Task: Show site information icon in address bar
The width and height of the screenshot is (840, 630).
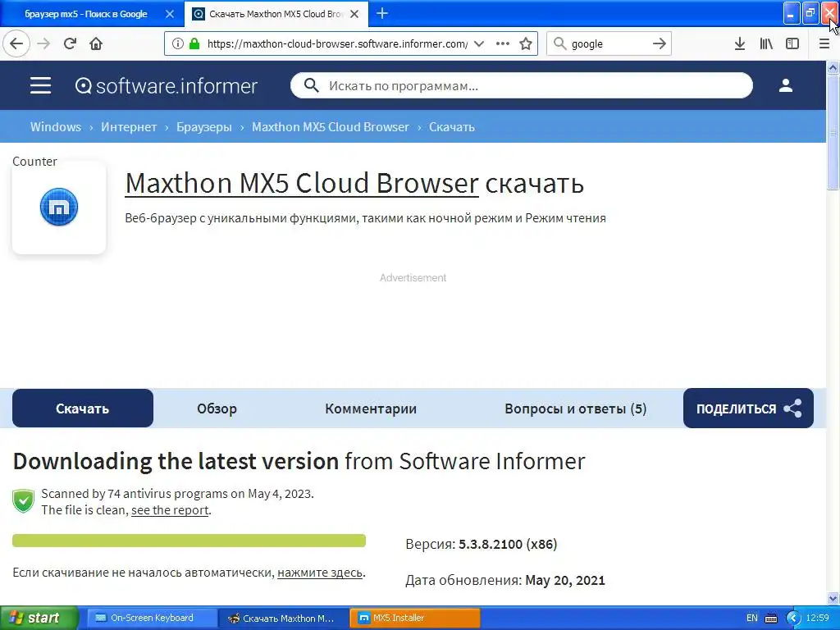Action: (178, 44)
